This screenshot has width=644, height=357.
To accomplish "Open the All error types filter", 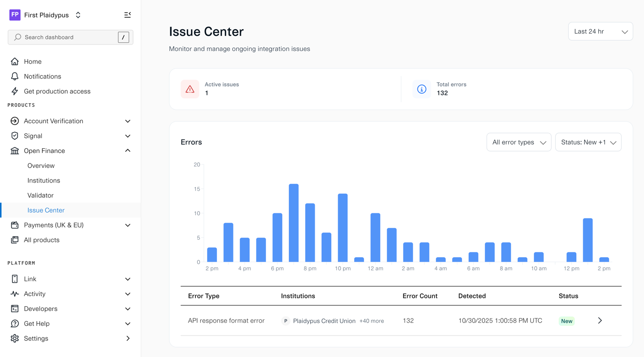I will click(519, 142).
